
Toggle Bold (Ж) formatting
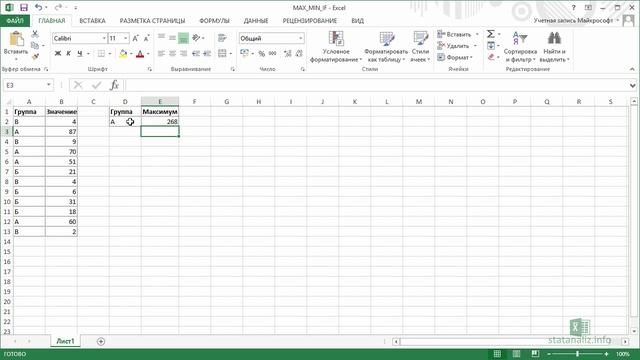point(58,53)
